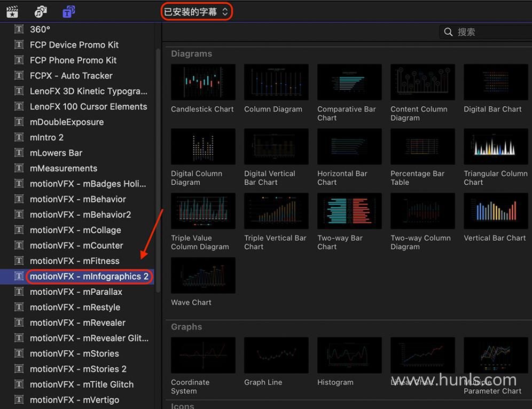Select the Digital Column Diagram thumbnail
532x409 pixels.
tap(203, 146)
